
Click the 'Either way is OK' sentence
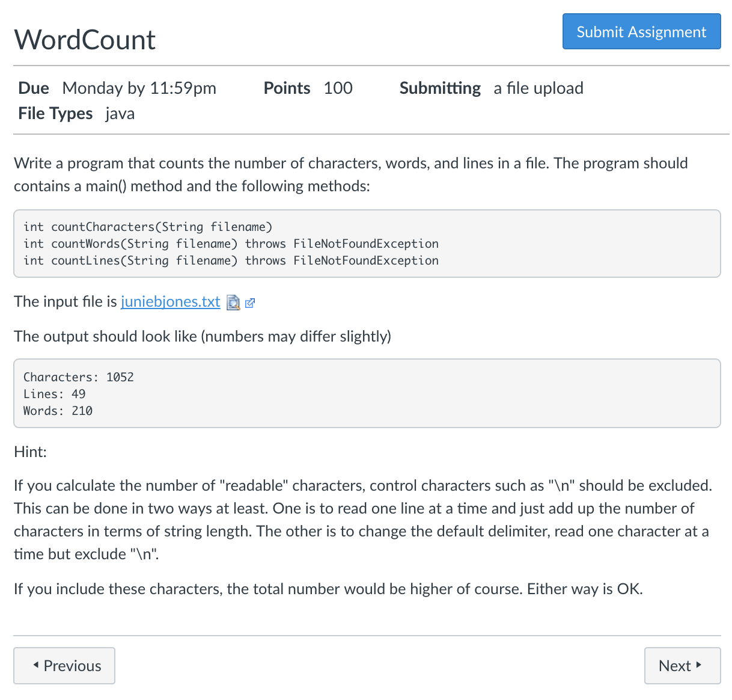[585, 589]
